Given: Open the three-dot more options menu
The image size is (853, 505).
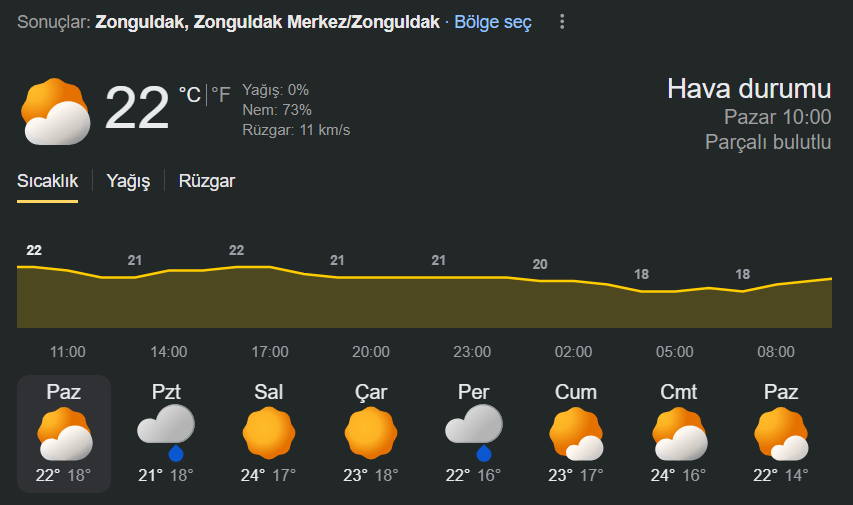Looking at the screenshot, I should click(x=562, y=22).
